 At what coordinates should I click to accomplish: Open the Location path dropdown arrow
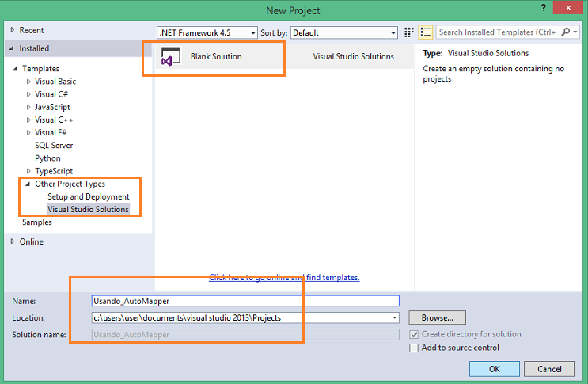tap(394, 318)
